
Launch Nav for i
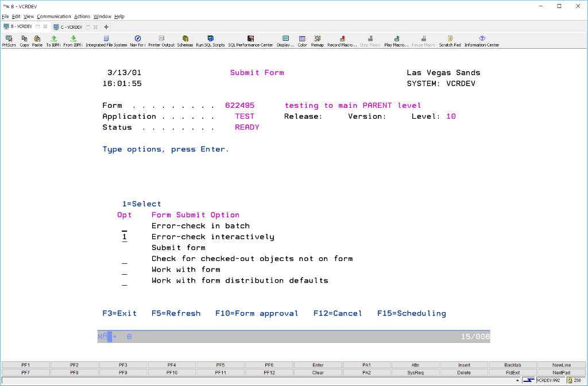coord(138,41)
